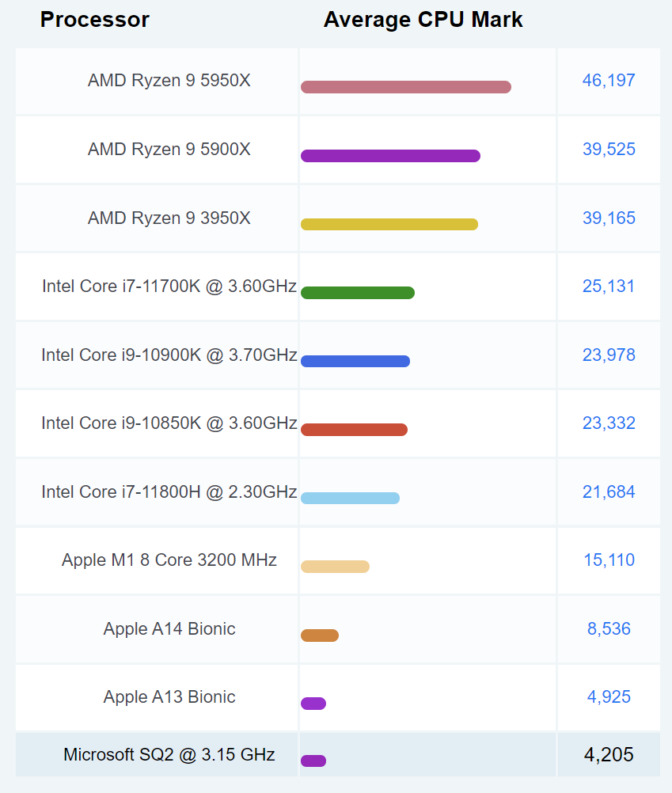Click the 46,197 CPU mark score
The image size is (672, 793).
pos(609,80)
